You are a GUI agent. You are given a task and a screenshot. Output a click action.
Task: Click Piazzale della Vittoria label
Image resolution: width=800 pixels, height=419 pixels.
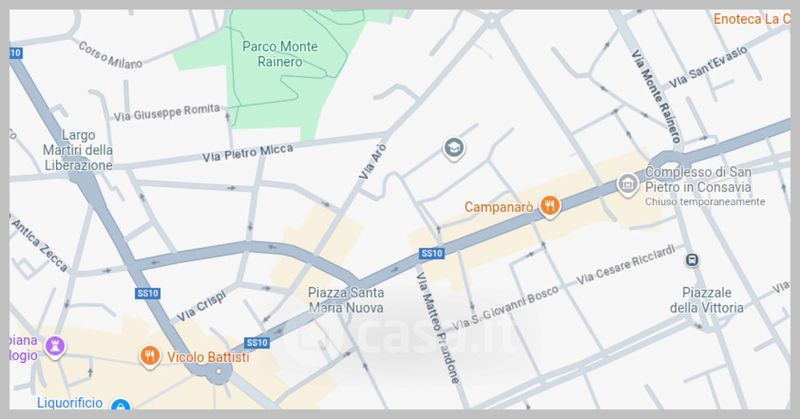click(x=707, y=300)
